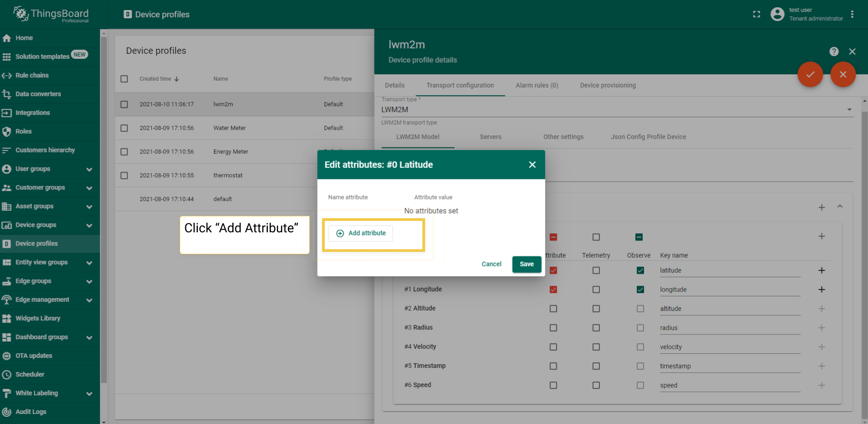Open user account avatar

777,14
